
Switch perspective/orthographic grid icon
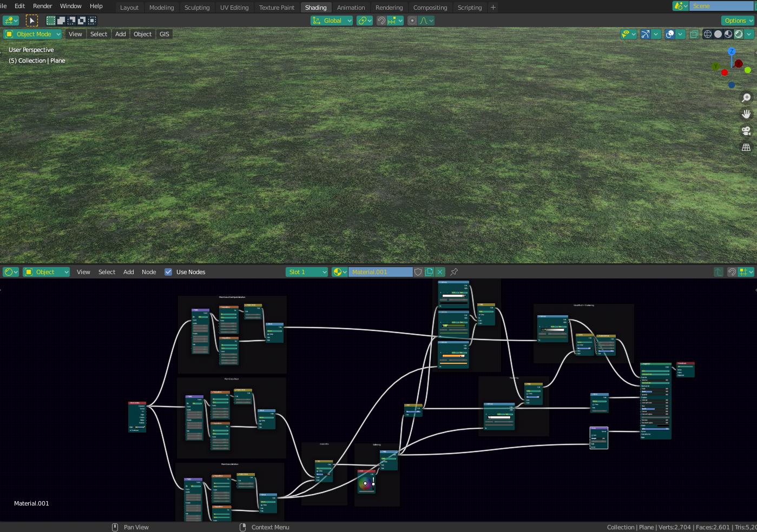(746, 147)
